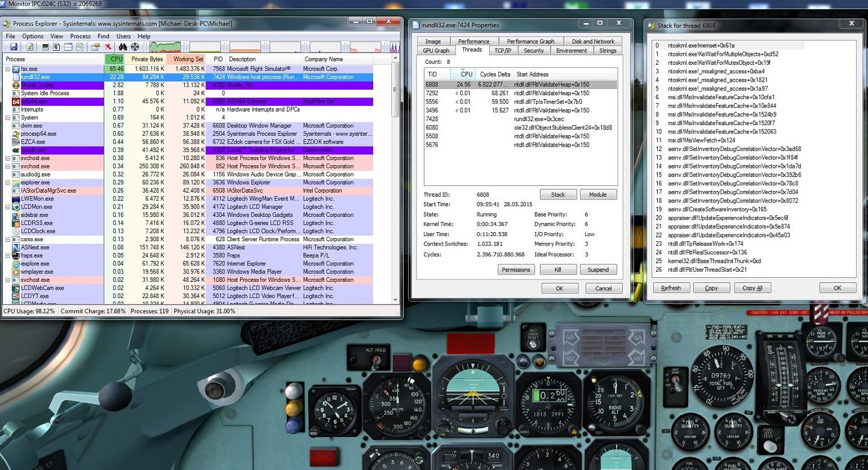Click the LCDYT.exe YouTube icon

click(16, 296)
